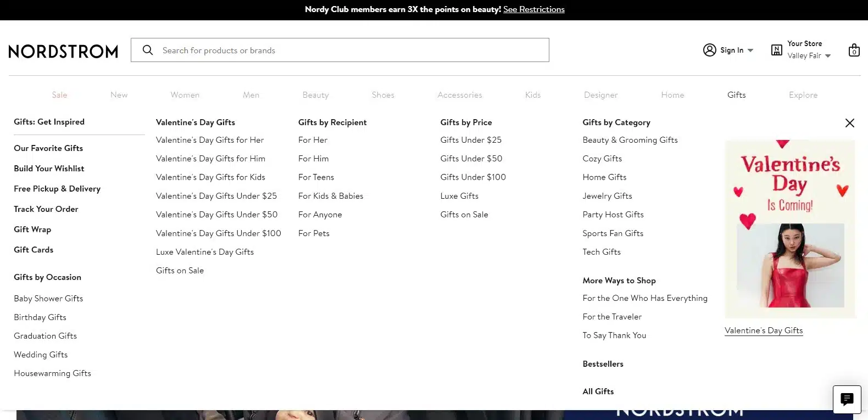Go to All Gifts
This screenshot has width=868, height=420.
tap(598, 391)
